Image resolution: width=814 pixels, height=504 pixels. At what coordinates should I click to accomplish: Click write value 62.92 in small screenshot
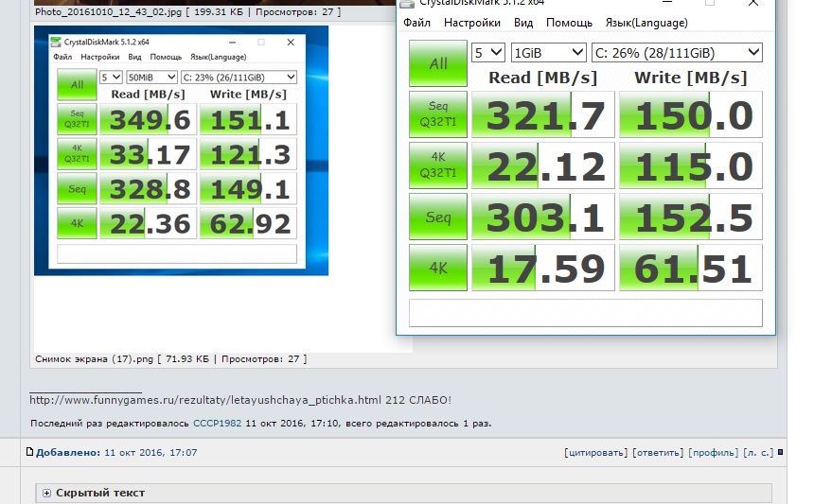coord(248,223)
